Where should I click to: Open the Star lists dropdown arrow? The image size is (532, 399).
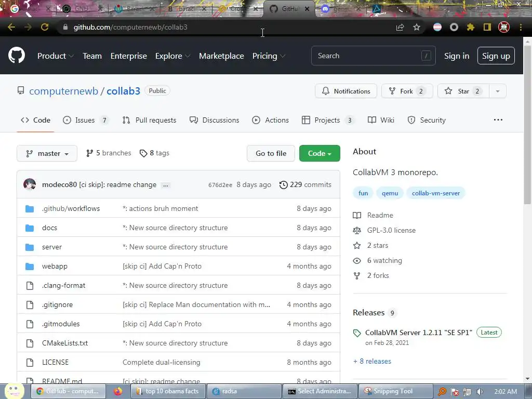coord(498,91)
